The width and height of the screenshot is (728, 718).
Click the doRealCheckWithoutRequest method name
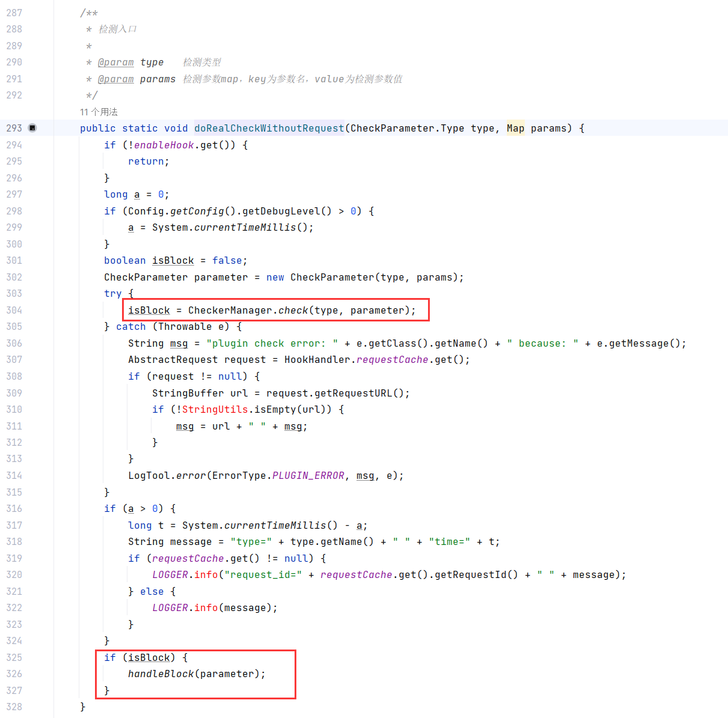(x=269, y=128)
